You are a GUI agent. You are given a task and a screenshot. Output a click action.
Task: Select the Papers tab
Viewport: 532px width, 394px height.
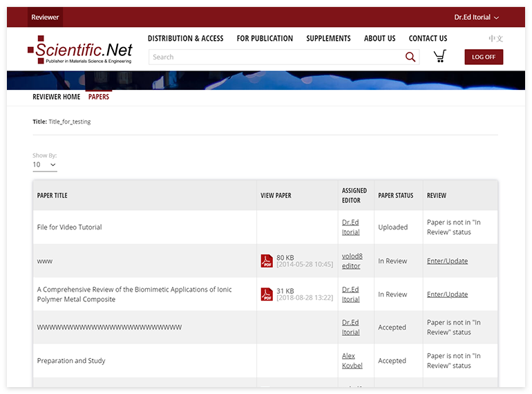(x=99, y=97)
